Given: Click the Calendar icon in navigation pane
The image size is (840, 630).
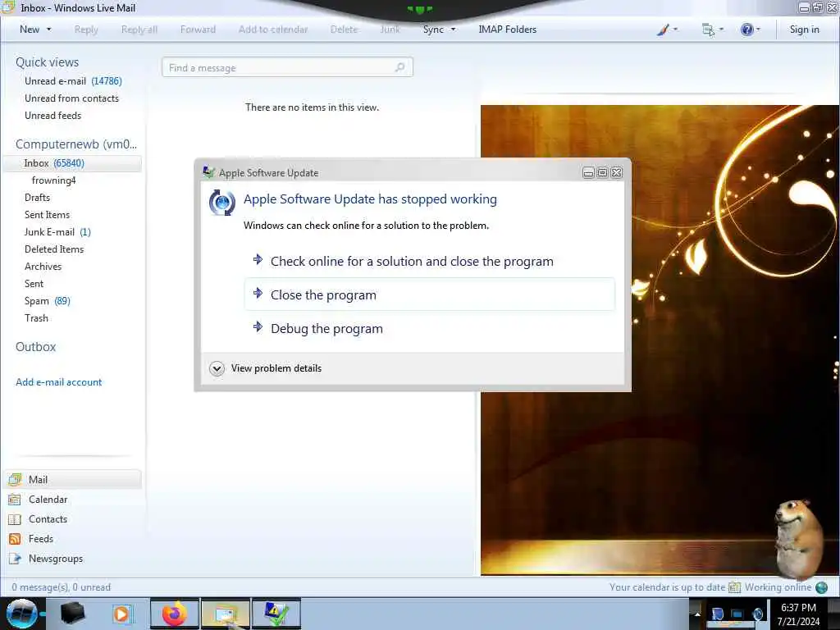Looking at the screenshot, I should click(15, 500).
